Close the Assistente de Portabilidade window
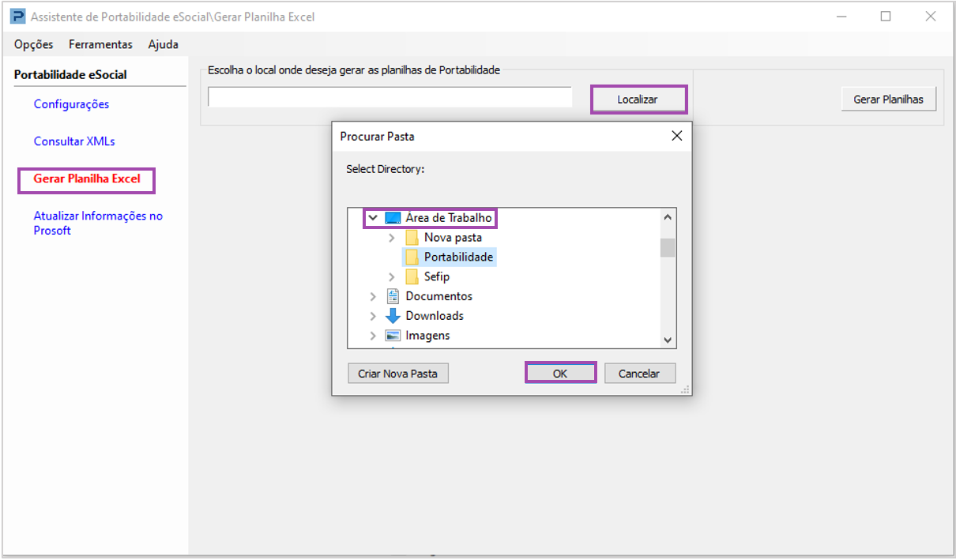 [x=931, y=16]
